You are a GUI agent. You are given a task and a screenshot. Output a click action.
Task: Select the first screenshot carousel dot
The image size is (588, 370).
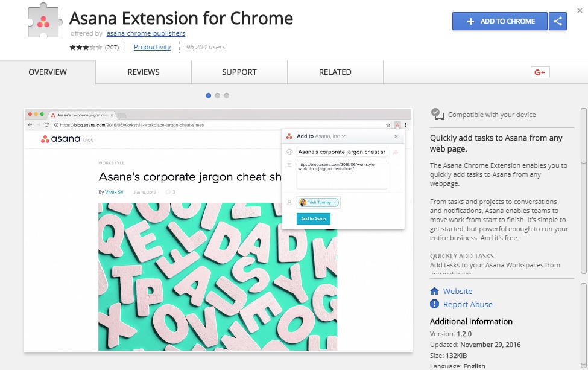click(x=209, y=95)
